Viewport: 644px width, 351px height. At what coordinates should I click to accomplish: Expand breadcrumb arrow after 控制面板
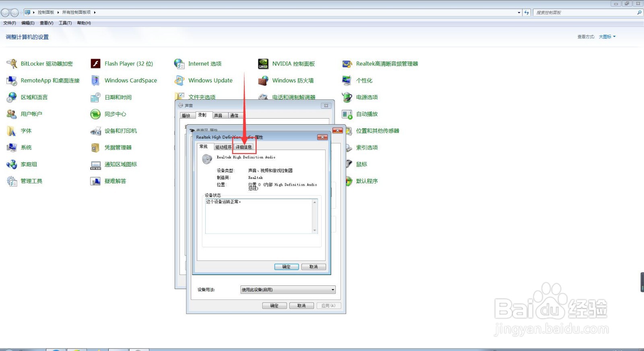58,12
